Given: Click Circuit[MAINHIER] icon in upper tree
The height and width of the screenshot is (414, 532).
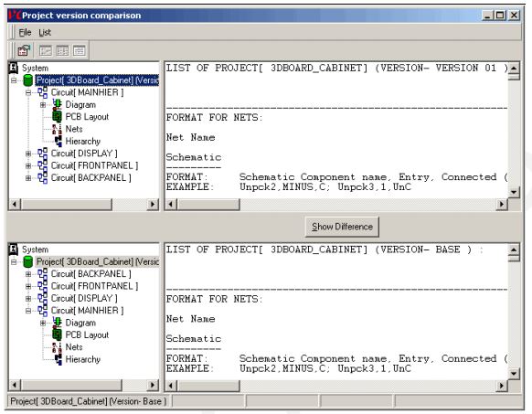Looking at the screenshot, I should [x=42, y=92].
